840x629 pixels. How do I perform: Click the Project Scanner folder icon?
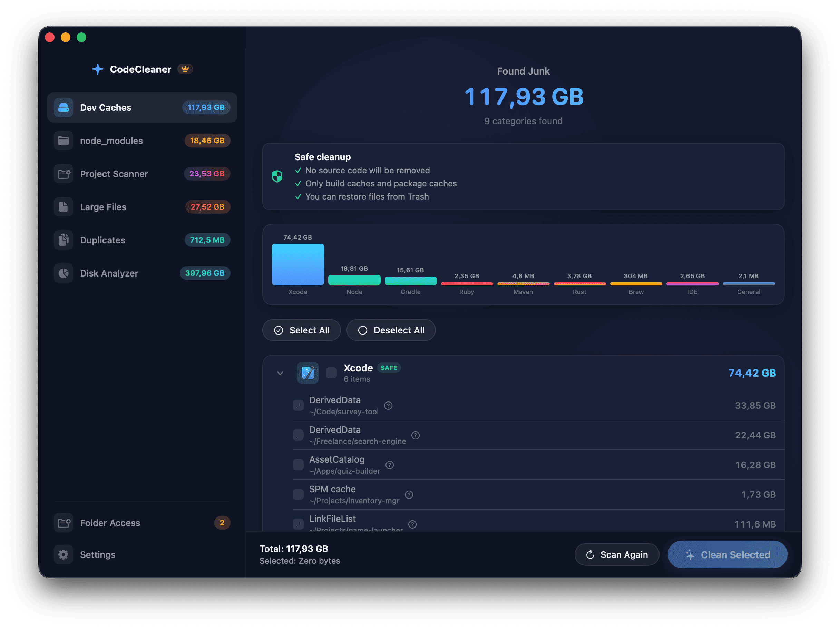64,174
